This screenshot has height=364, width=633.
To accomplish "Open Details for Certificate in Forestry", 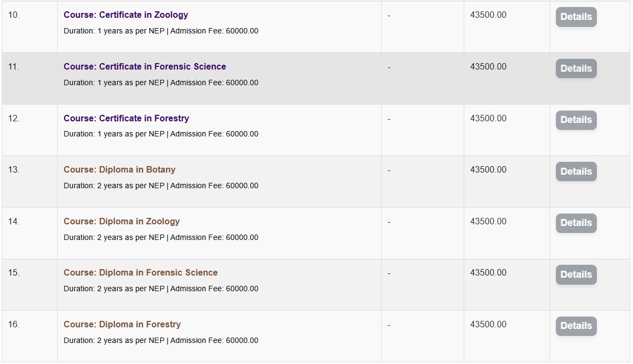I will point(576,120).
